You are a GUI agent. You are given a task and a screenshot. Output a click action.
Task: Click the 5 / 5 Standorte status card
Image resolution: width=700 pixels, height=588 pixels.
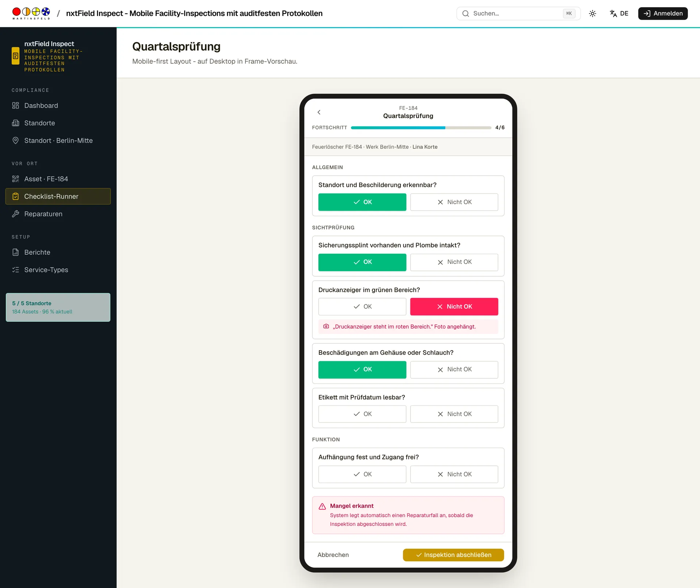(x=58, y=307)
